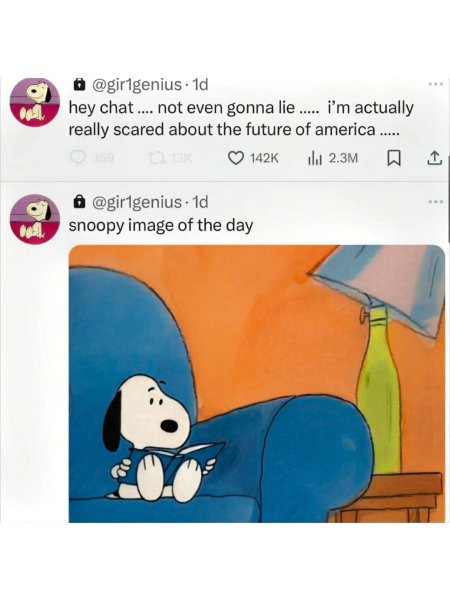This screenshot has height=600, width=450.
Task: Open the three-dot menu on snoopy tweet
Action: coord(435,201)
